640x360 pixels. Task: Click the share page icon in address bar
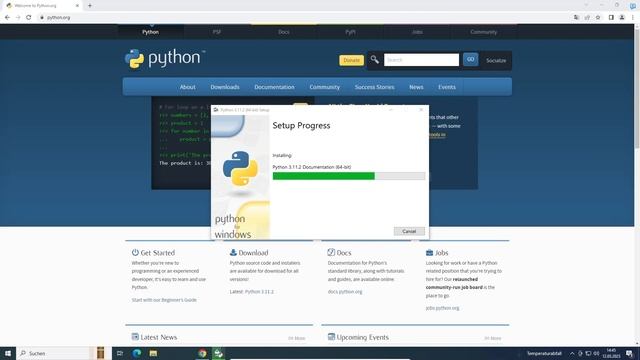tap(587, 17)
